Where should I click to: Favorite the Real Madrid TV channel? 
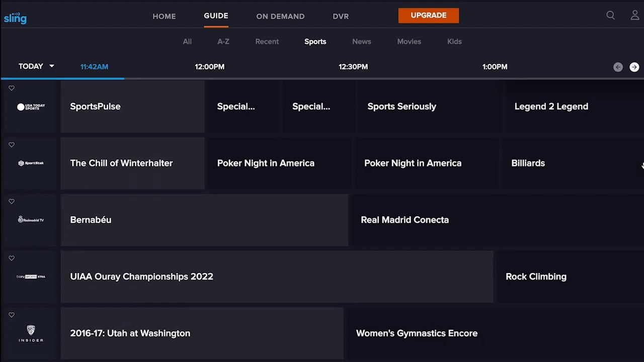coord(12,202)
